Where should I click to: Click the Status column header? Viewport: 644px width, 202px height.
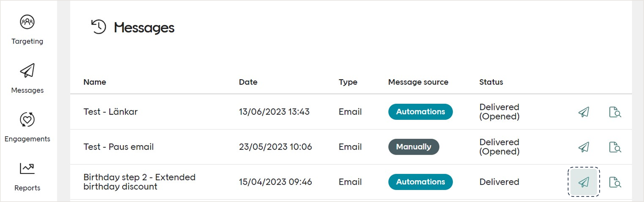[491, 82]
